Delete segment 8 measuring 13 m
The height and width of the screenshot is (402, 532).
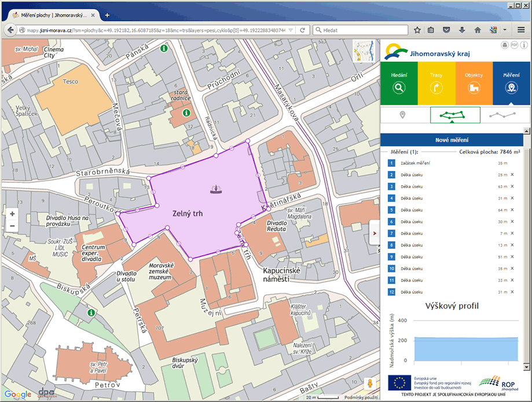pyautogui.click(x=512, y=245)
